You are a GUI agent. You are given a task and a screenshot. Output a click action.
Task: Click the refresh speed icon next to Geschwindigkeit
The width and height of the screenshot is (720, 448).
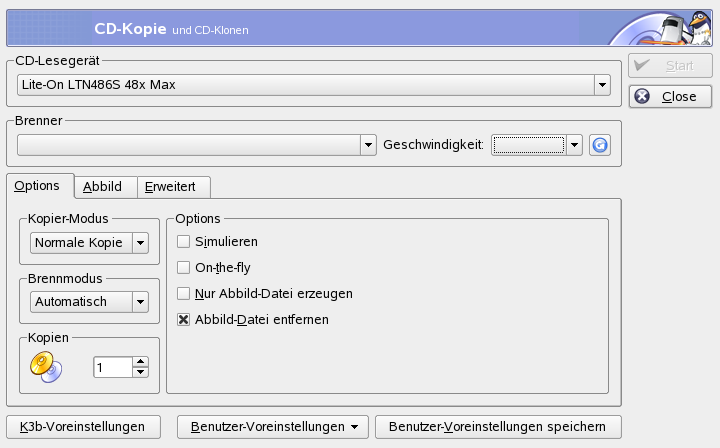(x=599, y=145)
